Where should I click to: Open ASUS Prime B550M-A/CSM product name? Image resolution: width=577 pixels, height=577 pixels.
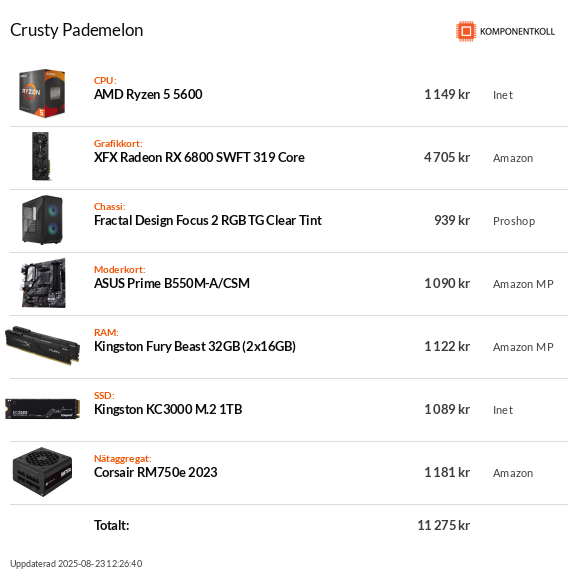pos(172,283)
